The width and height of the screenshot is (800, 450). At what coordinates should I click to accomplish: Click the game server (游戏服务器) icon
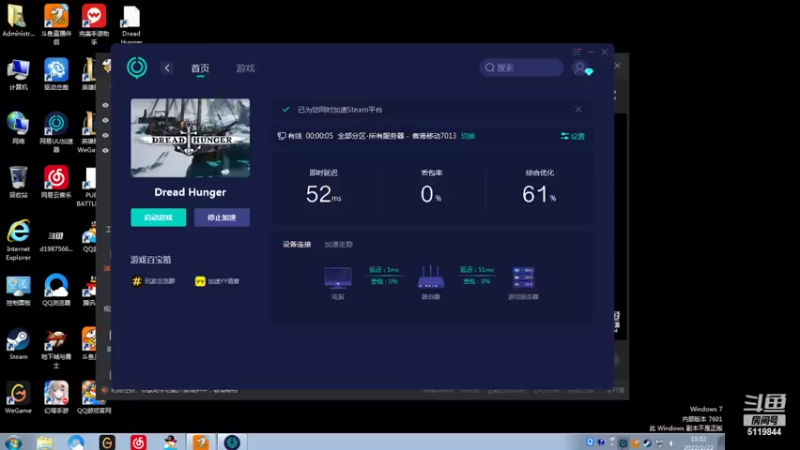523,278
